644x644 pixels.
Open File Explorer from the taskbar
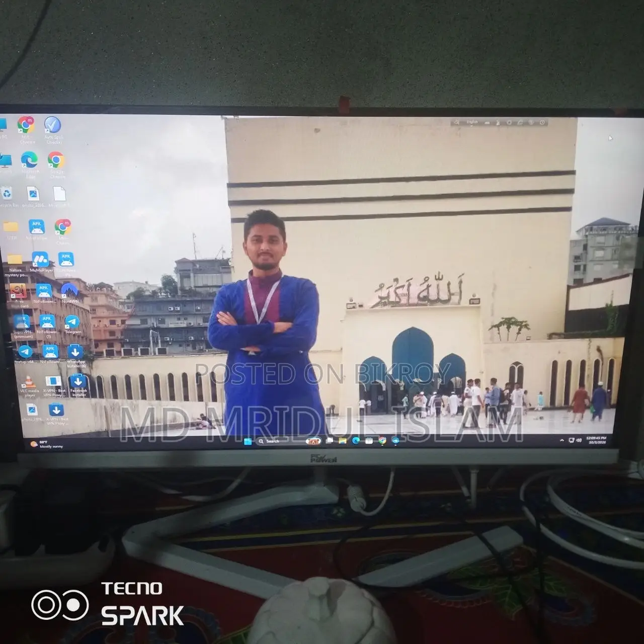pos(343,441)
